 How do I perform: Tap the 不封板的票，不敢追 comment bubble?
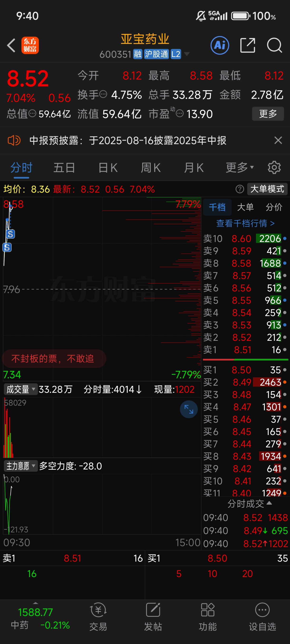coord(54,359)
